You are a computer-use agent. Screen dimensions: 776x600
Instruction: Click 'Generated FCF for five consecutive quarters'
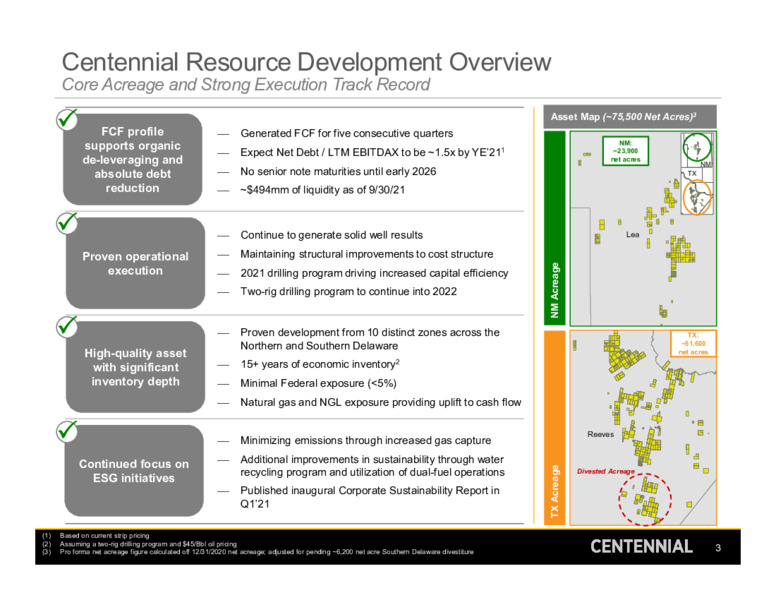tap(346, 133)
